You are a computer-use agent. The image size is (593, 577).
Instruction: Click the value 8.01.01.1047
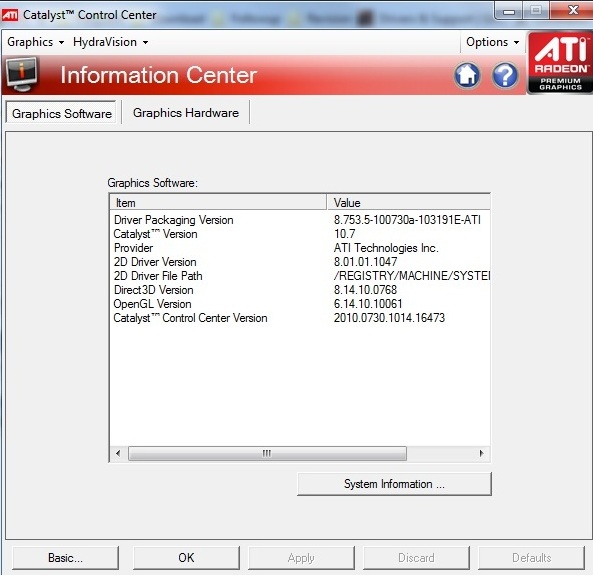(x=365, y=262)
